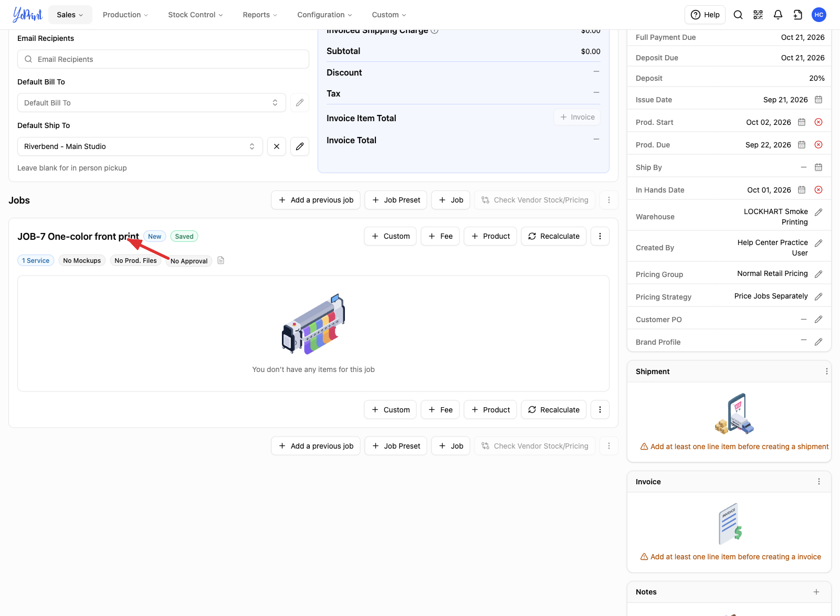840x616 pixels.
Task: Open the Sales menu
Action: click(x=70, y=15)
